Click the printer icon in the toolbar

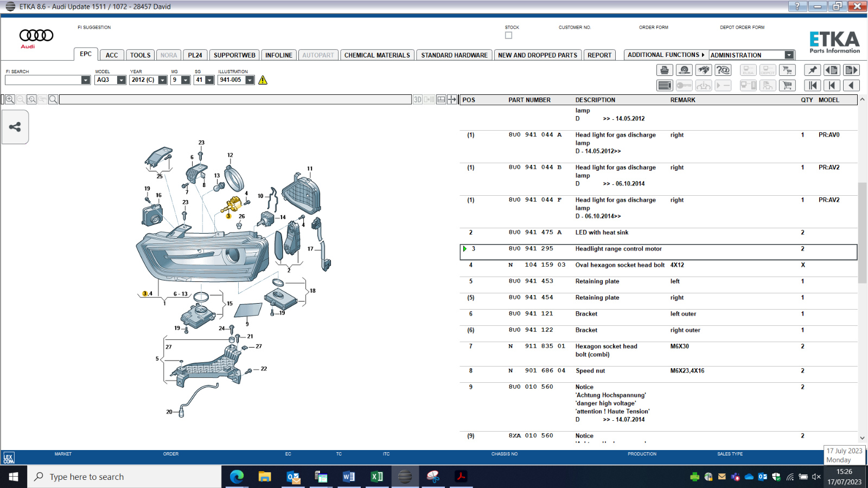tap(665, 70)
